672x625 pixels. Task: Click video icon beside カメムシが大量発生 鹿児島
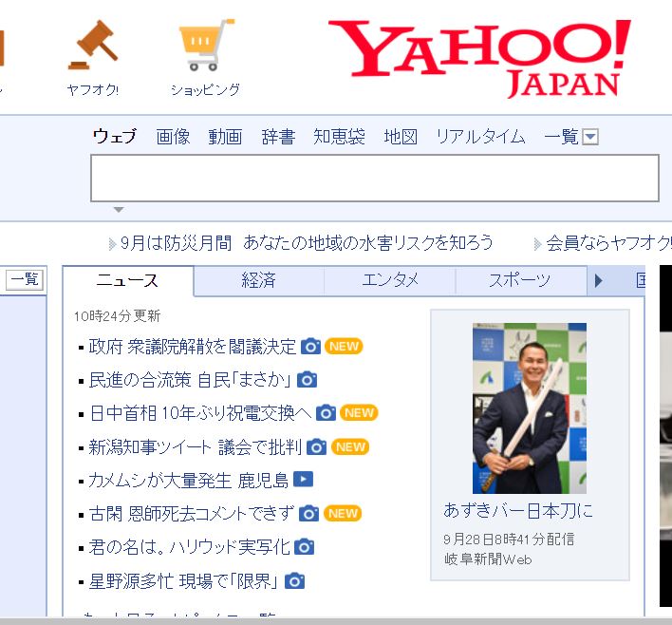pyautogui.click(x=303, y=480)
